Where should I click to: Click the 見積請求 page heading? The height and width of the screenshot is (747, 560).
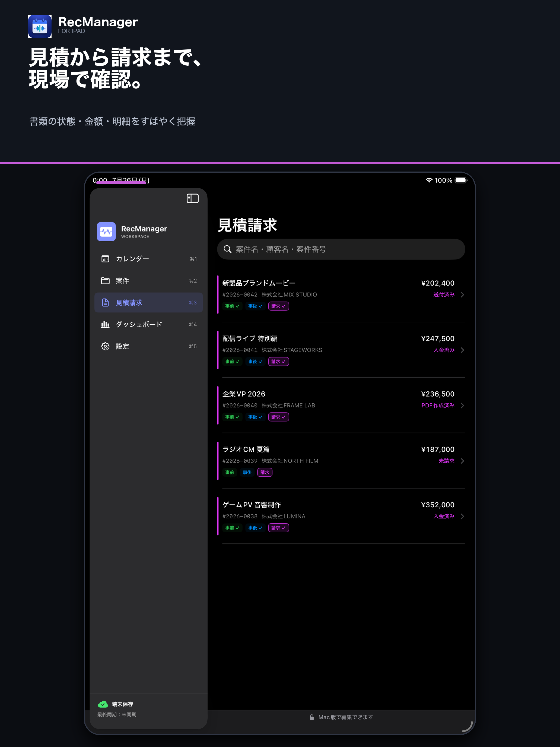click(247, 225)
